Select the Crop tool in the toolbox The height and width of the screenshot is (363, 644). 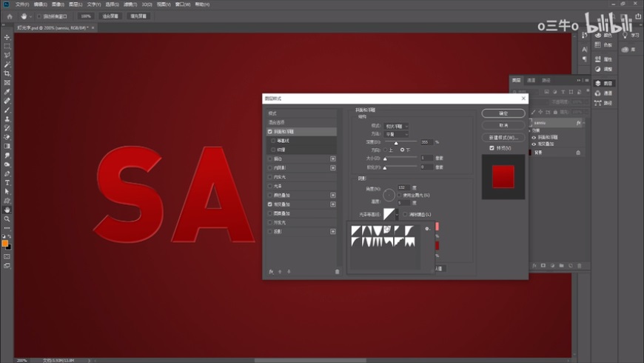pos(7,73)
